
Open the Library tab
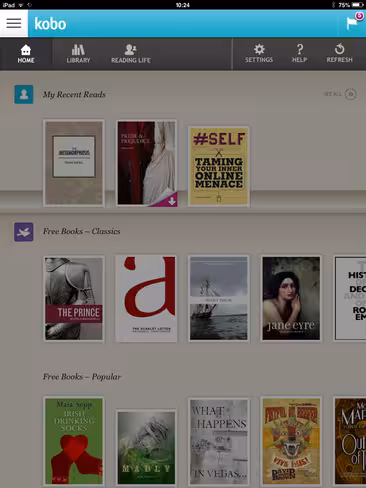click(x=78, y=54)
